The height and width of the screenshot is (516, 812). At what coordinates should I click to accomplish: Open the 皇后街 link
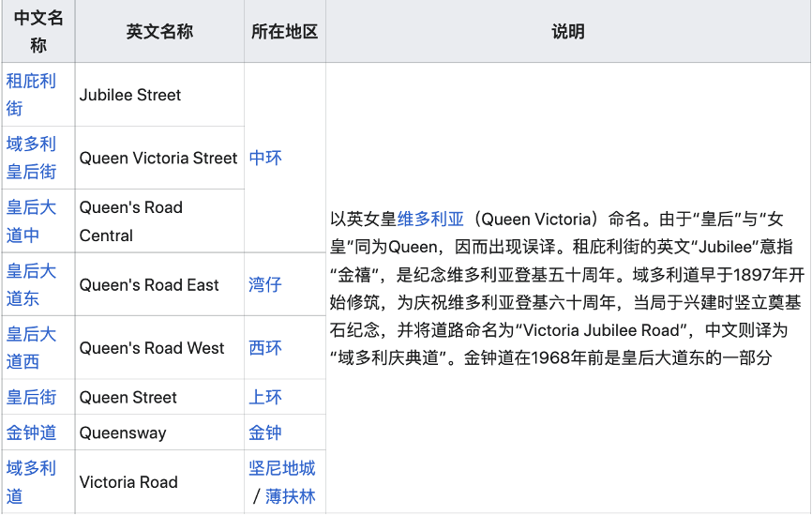31,398
